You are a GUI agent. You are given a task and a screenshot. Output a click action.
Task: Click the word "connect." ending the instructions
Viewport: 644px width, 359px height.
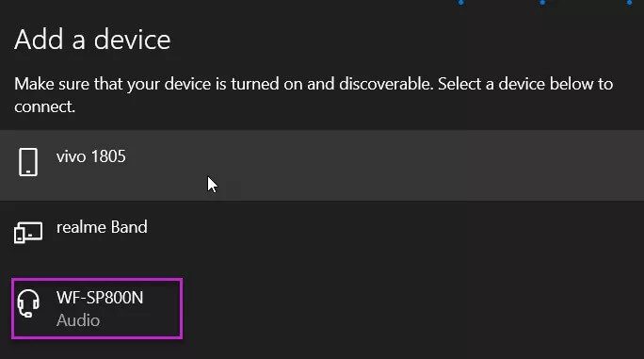45,106
